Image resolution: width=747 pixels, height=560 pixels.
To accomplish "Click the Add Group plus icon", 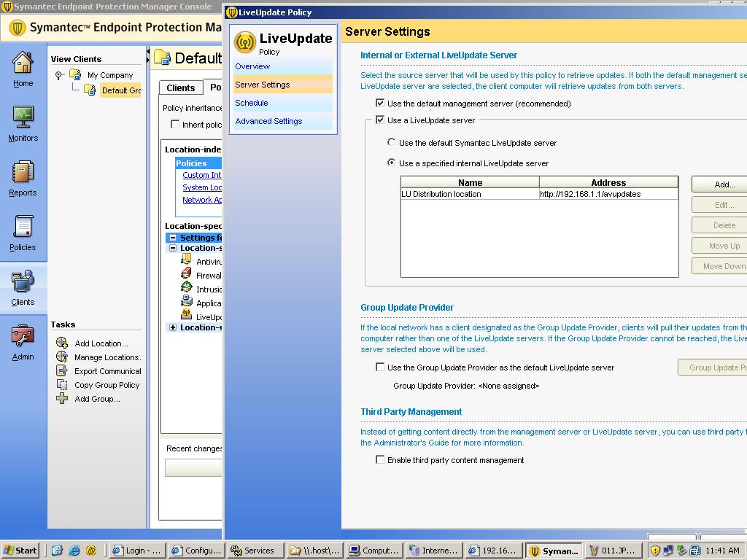I will (x=62, y=398).
